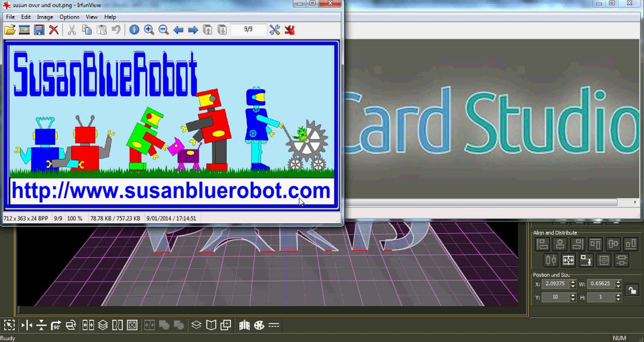The height and width of the screenshot is (342, 644).
Task: Increase the X value with its up arrow
Action: coord(573,282)
